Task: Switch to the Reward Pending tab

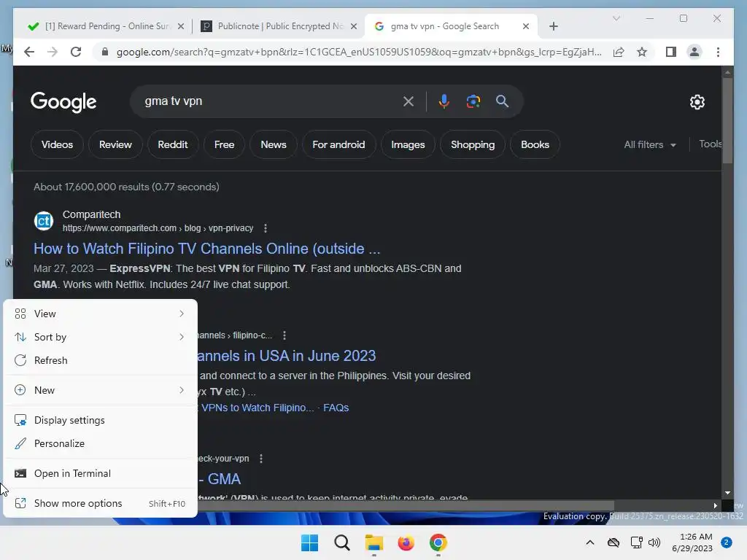Action: 105,26
